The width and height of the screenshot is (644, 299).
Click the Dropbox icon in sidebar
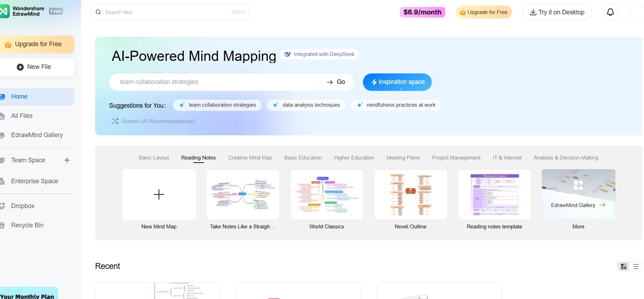(2, 206)
